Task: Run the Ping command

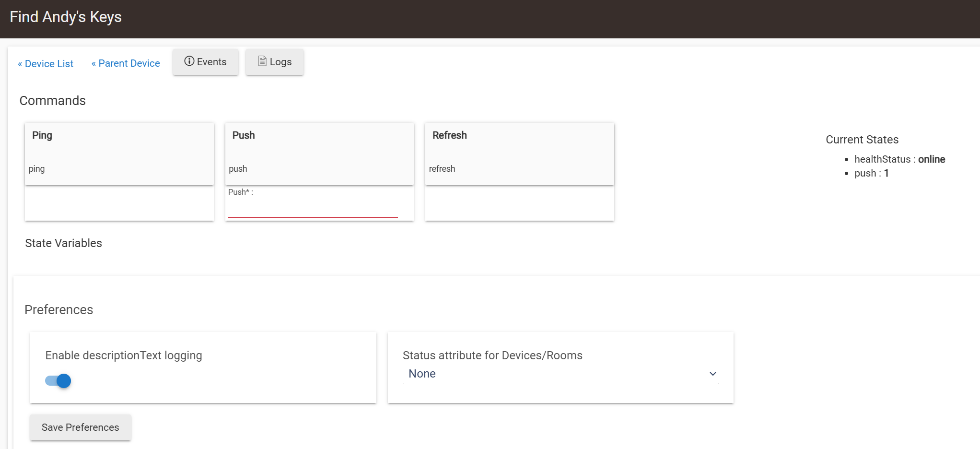Action: coord(119,154)
